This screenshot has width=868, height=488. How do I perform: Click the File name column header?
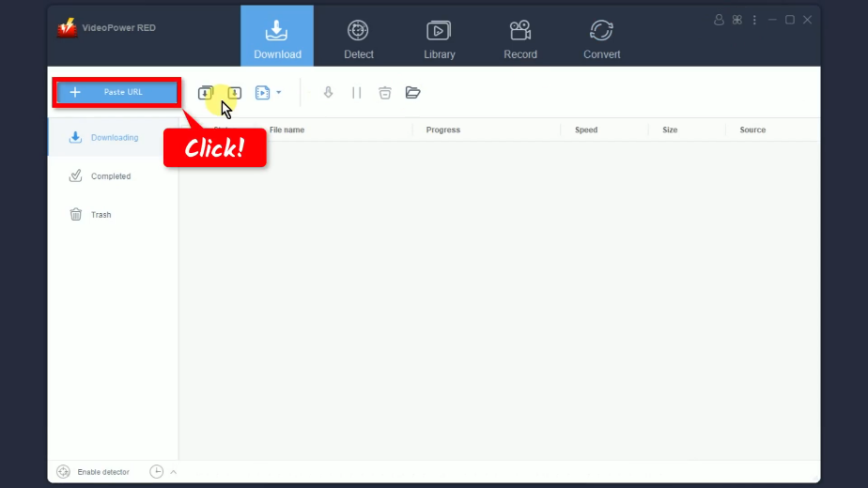click(x=287, y=130)
